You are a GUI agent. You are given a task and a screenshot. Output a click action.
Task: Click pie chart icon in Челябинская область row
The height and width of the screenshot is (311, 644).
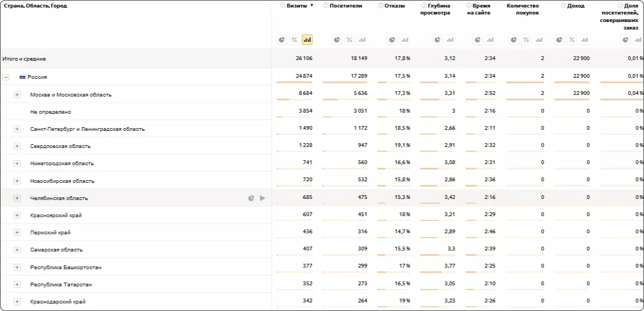(x=251, y=198)
